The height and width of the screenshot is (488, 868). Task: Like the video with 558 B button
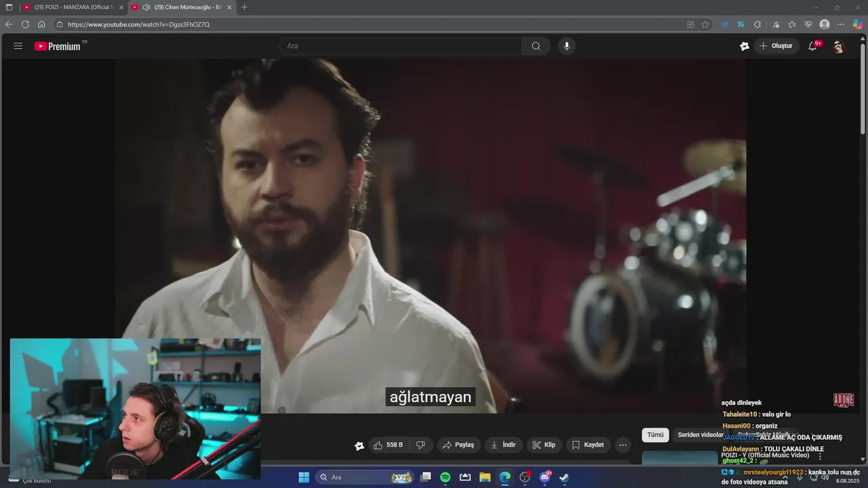(x=389, y=445)
